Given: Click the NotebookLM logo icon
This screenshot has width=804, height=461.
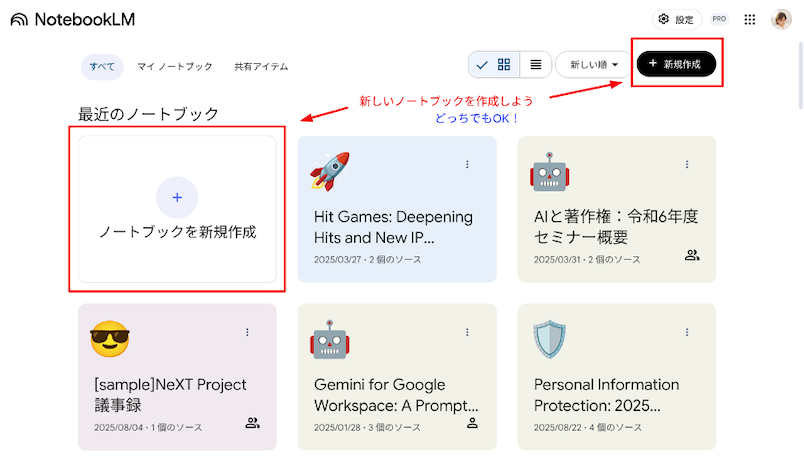Looking at the screenshot, I should click(x=19, y=19).
